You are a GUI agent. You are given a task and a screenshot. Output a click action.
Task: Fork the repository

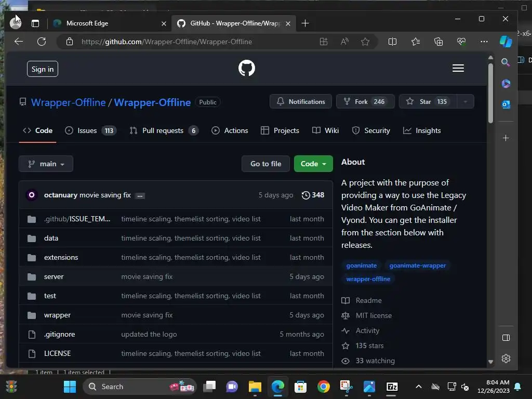pos(365,101)
